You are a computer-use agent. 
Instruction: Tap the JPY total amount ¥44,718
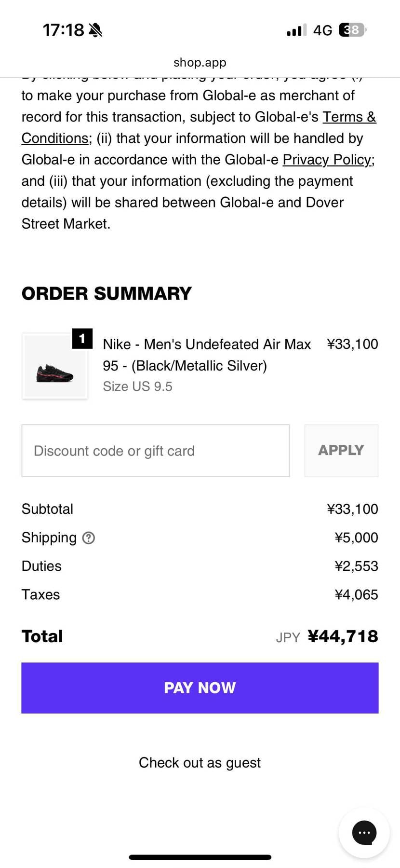(x=342, y=636)
